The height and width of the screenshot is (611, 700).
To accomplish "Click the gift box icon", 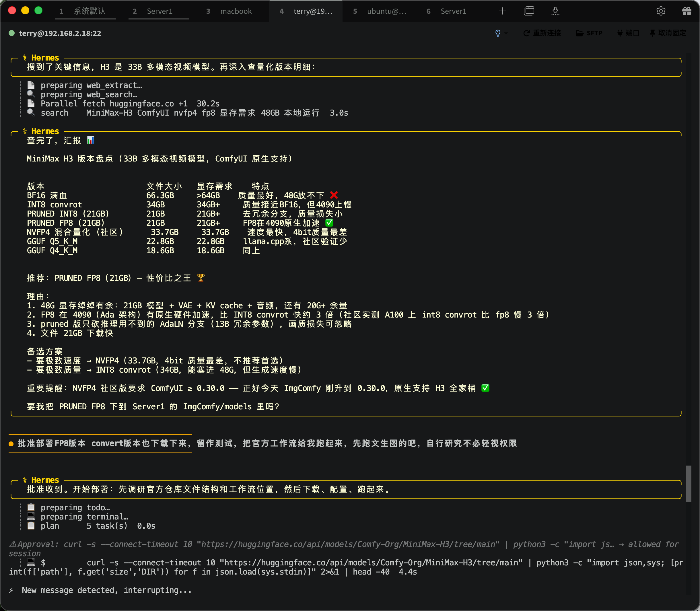I will click(x=687, y=11).
